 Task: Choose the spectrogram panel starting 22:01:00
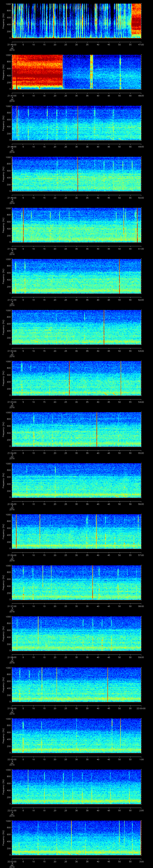[77, 787]
